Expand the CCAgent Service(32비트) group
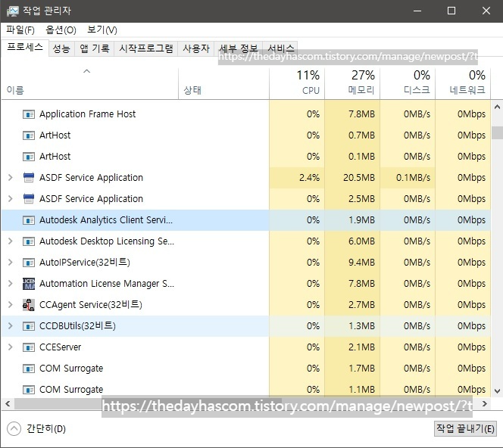The height and width of the screenshot is (448, 503). pos(11,304)
